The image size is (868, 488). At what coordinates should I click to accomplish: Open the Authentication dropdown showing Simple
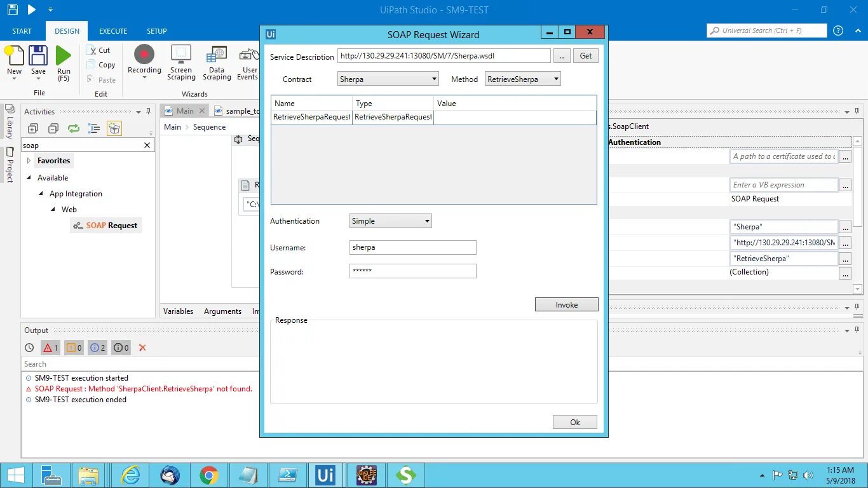click(391, 221)
